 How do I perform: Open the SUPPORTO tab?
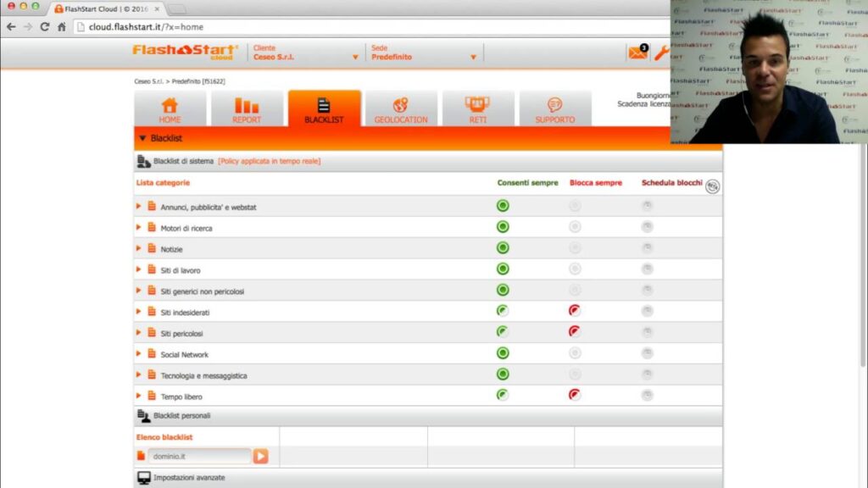click(x=555, y=109)
